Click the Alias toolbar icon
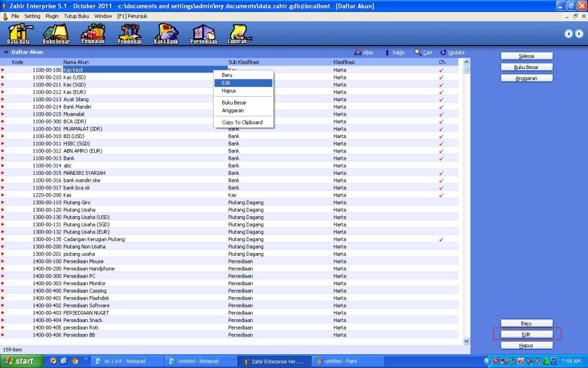The width and height of the screenshot is (588, 368). [358, 52]
